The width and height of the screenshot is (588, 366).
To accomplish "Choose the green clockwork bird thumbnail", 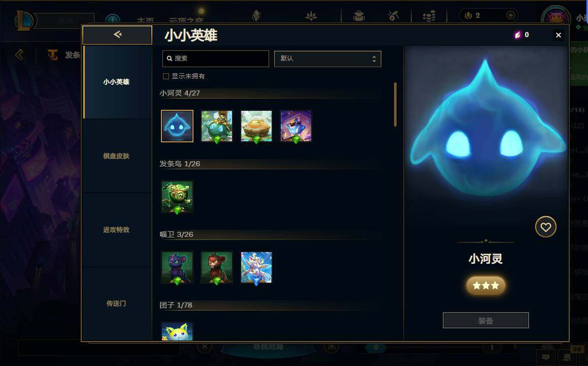I will point(177,197).
